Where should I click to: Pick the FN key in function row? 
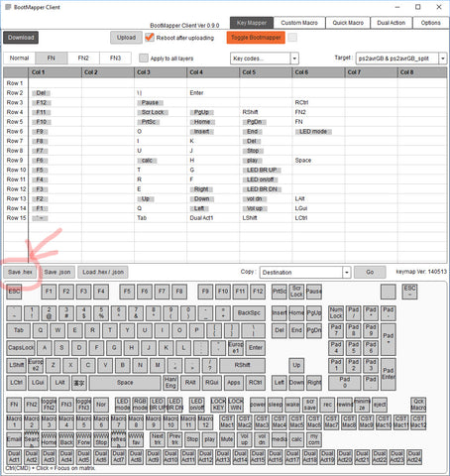click(x=14, y=405)
